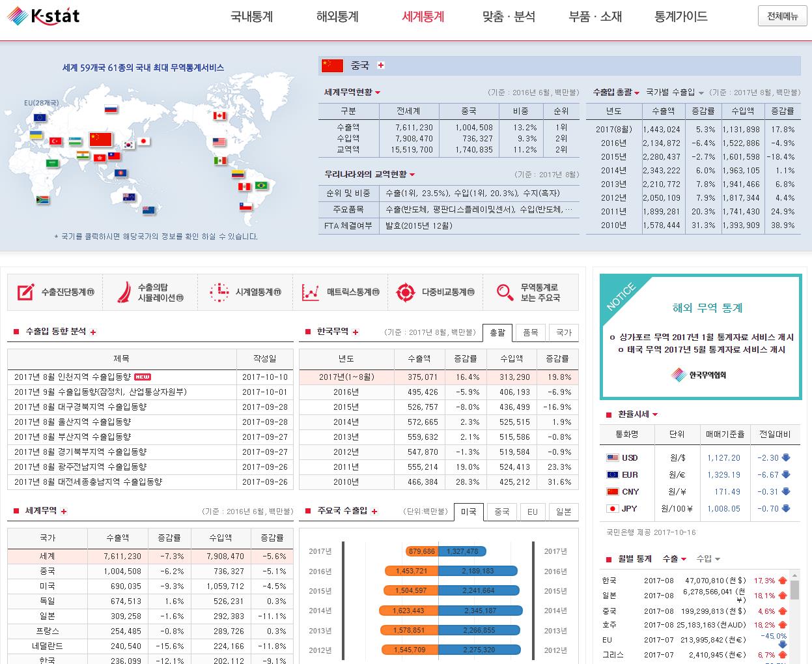Open the 월별 통계 수입 dropdown
The image size is (812, 664).
[x=708, y=559]
